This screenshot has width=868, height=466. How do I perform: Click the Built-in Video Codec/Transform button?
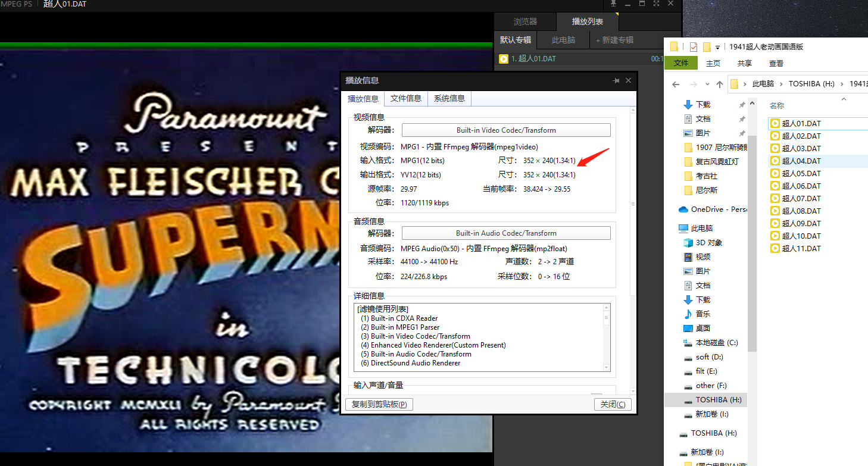coord(506,130)
